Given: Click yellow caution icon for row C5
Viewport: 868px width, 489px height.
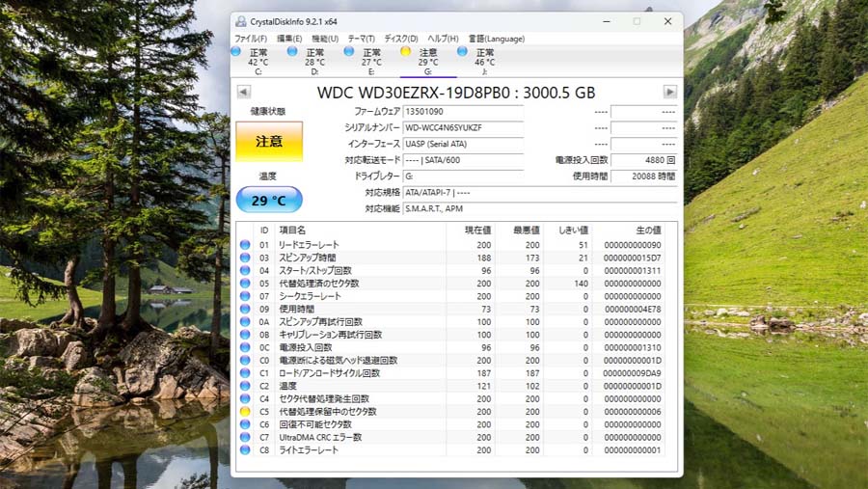Looking at the screenshot, I should (x=245, y=412).
